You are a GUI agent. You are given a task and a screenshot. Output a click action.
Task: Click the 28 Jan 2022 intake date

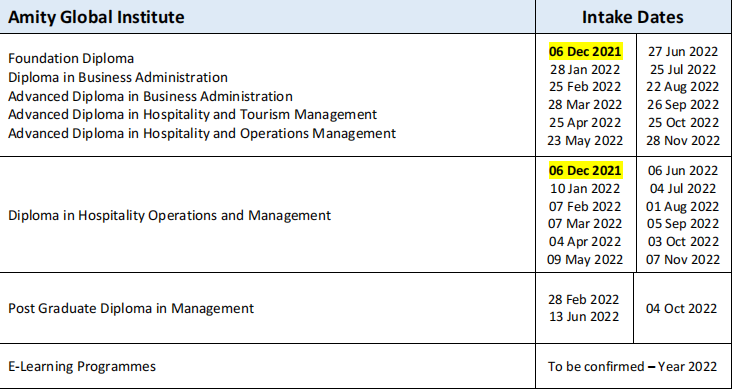tap(585, 70)
